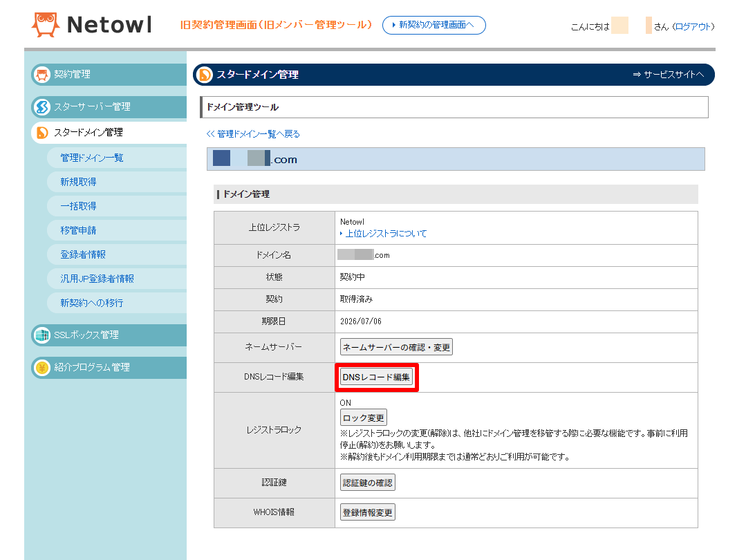The height and width of the screenshot is (560, 755).
Task: Open 管理ドメイン一覧 in the sidebar
Action: (92, 158)
